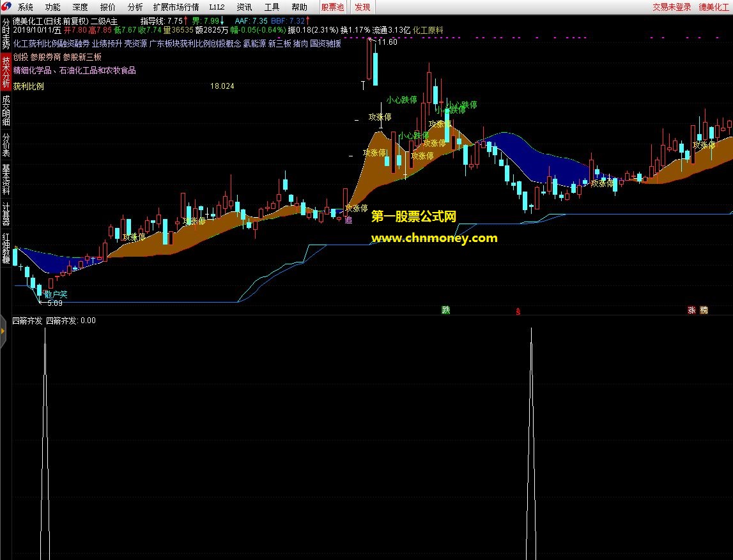Screen dimensions: 733x560
Task: Click the red 发现 button
Action: [x=362, y=7]
